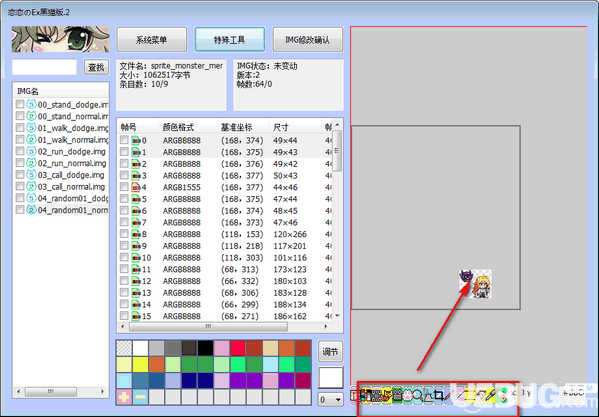Image resolution: width=599 pixels, height=417 pixels.
Task: Click the 120×266 size cell
Action: 290,234
